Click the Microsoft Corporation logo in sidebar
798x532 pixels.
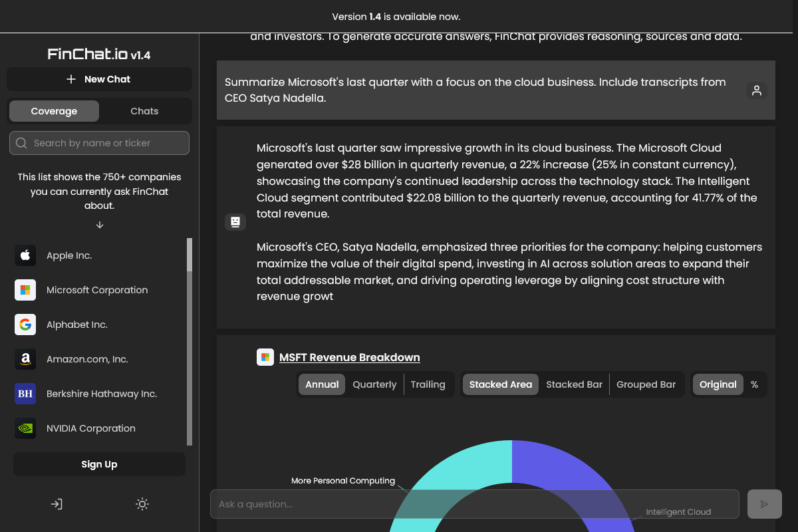(25, 290)
